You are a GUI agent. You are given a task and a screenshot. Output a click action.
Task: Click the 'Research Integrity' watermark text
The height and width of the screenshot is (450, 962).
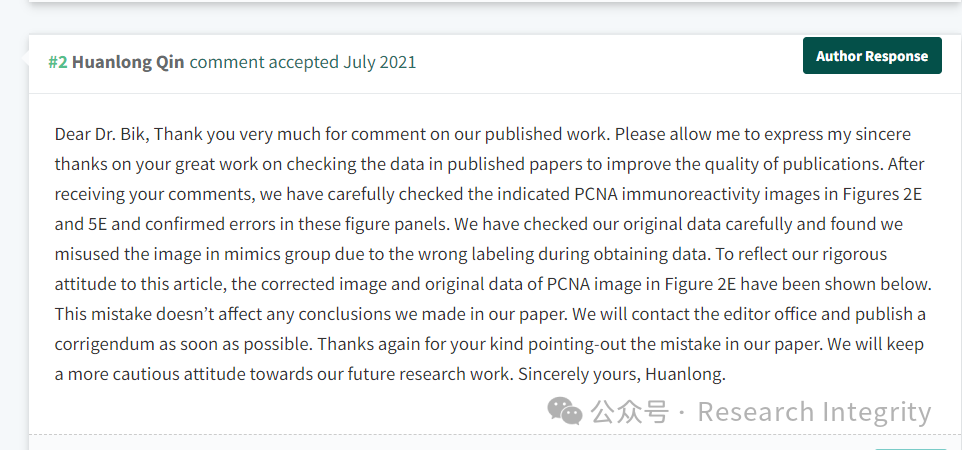815,412
